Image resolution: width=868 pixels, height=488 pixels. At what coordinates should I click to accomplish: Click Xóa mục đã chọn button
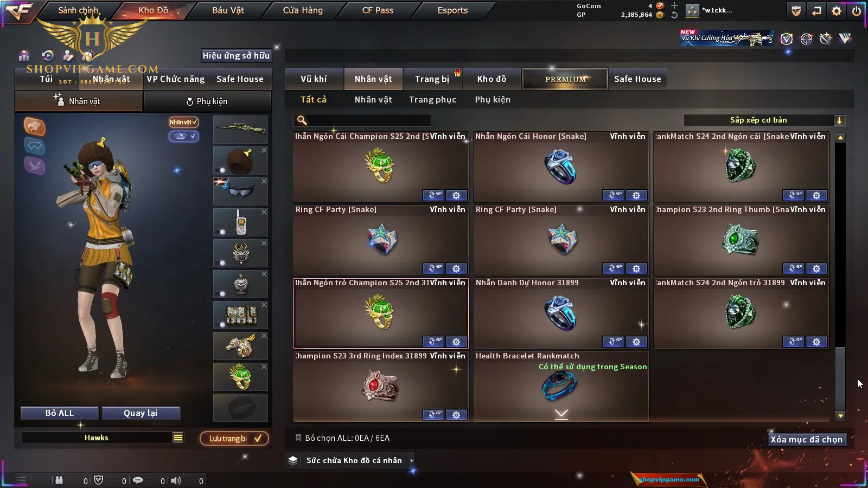tap(806, 440)
